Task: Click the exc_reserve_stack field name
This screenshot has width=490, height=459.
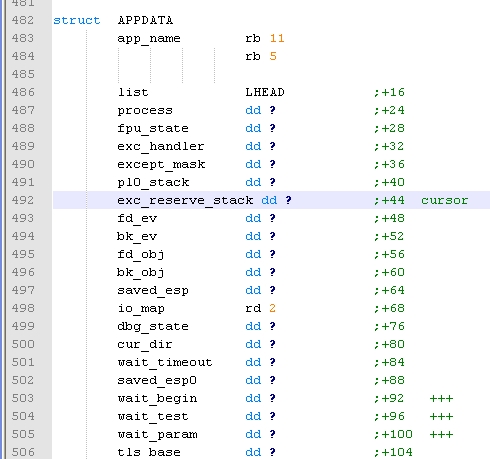Action: 185,201
